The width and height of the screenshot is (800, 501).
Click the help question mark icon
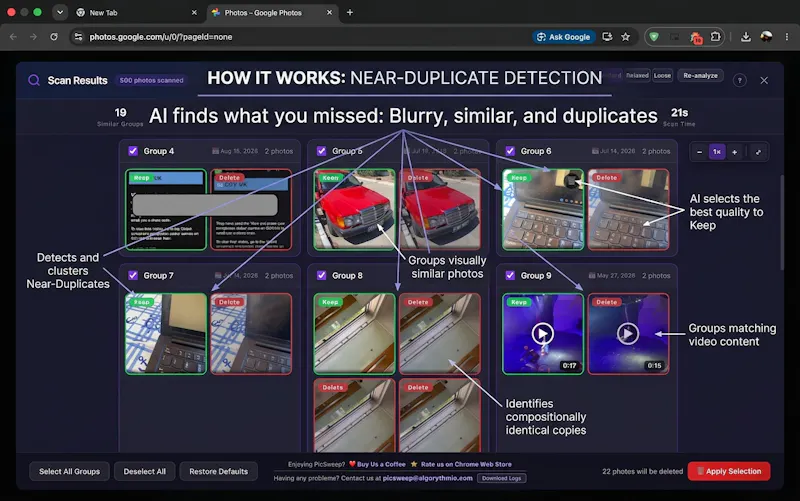click(x=739, y=81)
